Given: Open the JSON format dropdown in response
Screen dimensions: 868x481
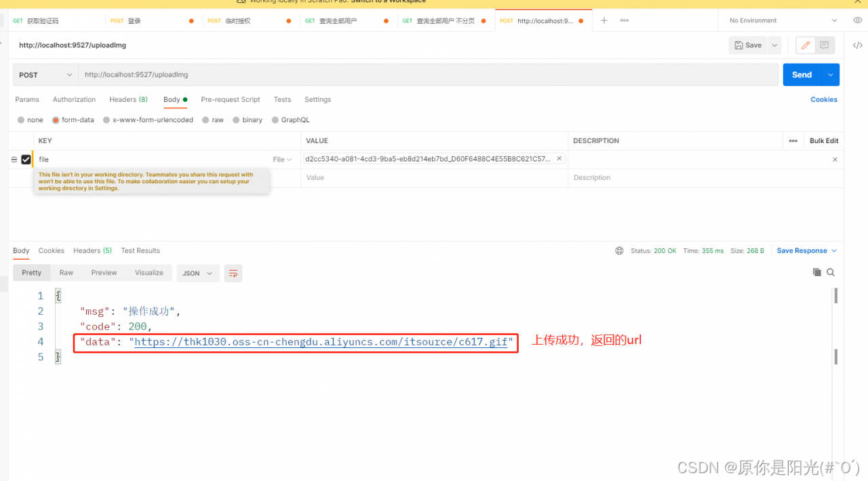Looking at the screenshot, I should pyautogui.click(x=197, y=273).
